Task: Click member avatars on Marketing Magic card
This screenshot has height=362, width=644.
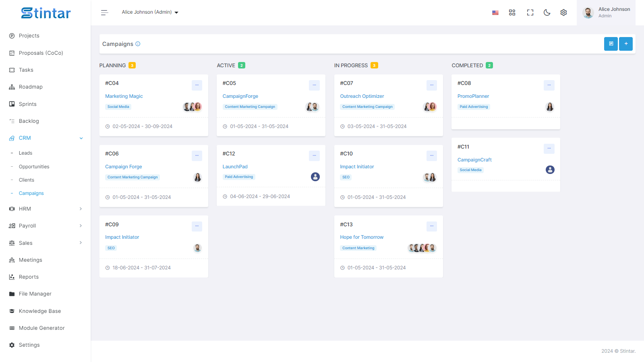Action: tap(193, 107)
